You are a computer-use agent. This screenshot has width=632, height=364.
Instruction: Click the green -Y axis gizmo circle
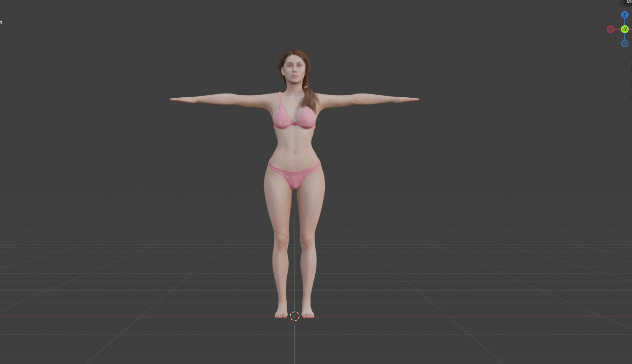coord(624,29)
